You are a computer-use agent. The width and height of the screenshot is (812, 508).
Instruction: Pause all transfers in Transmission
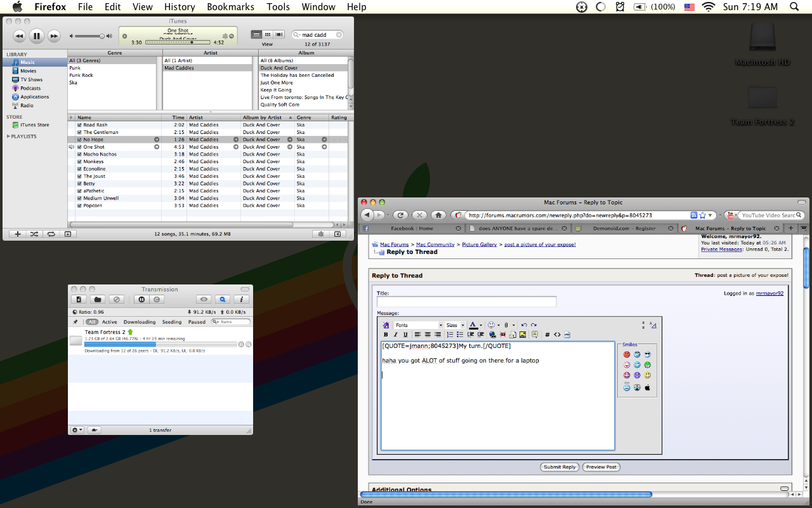pos(142,299)
